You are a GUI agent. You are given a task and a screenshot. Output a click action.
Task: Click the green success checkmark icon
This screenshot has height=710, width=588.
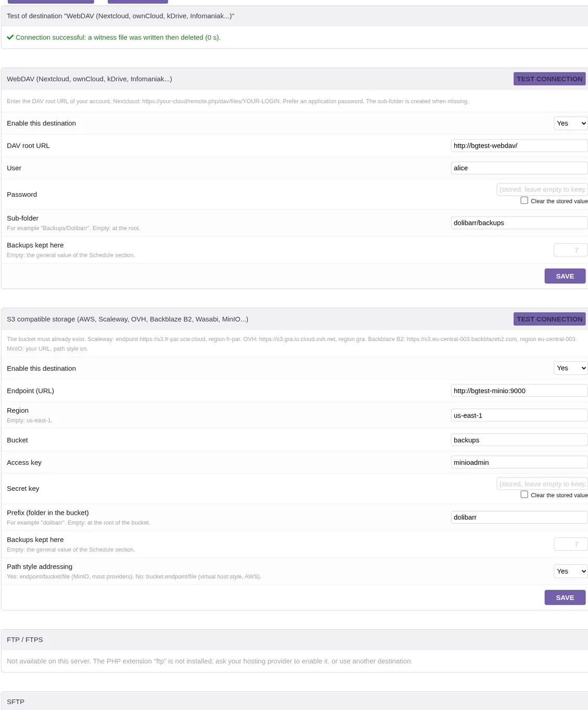10,37
